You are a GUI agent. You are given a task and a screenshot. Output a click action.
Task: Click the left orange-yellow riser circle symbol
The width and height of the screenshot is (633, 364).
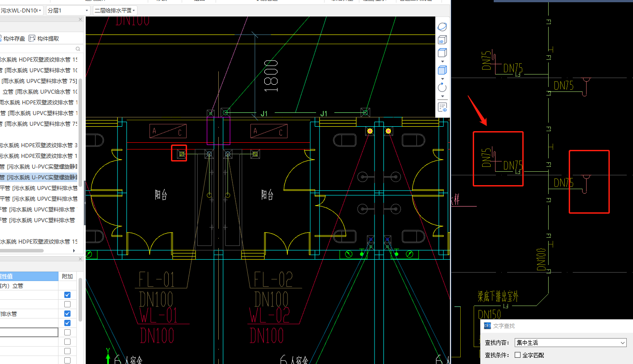(x=370, y=131)
